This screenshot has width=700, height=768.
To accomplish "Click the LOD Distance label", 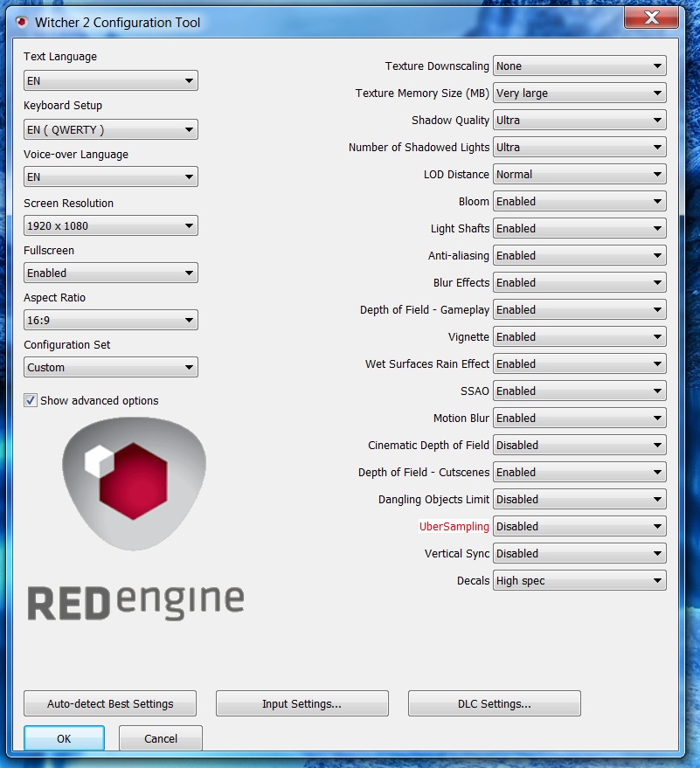I will click(456, 175).
